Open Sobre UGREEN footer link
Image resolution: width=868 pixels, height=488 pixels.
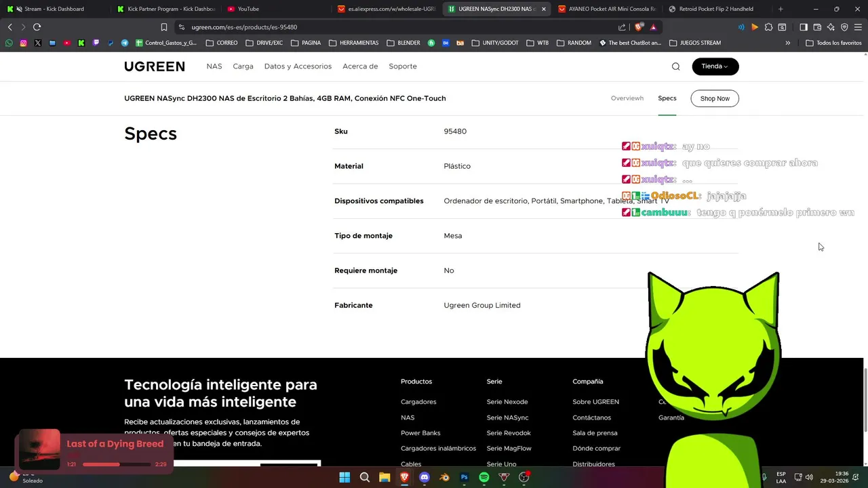click(x=595, y=402)
